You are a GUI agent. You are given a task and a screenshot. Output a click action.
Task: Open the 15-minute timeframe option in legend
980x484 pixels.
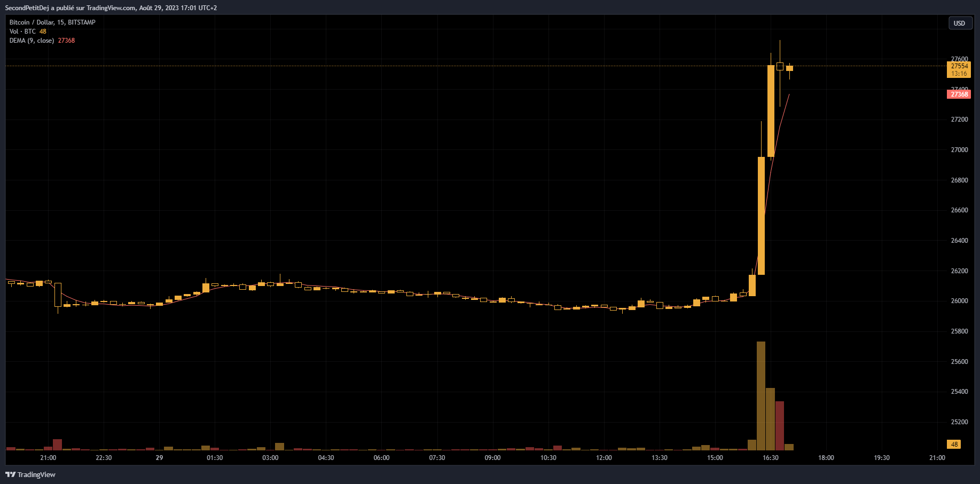(x=61, y=22)
